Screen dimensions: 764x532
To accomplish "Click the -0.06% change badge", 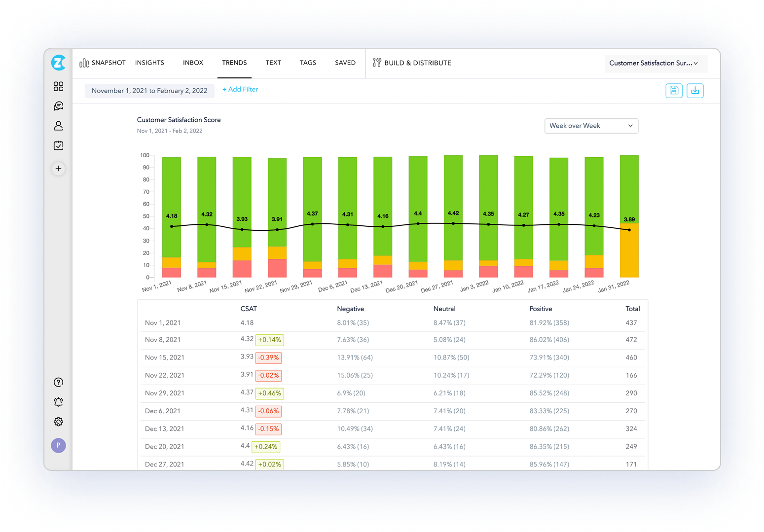I will [x=268, y=411].
